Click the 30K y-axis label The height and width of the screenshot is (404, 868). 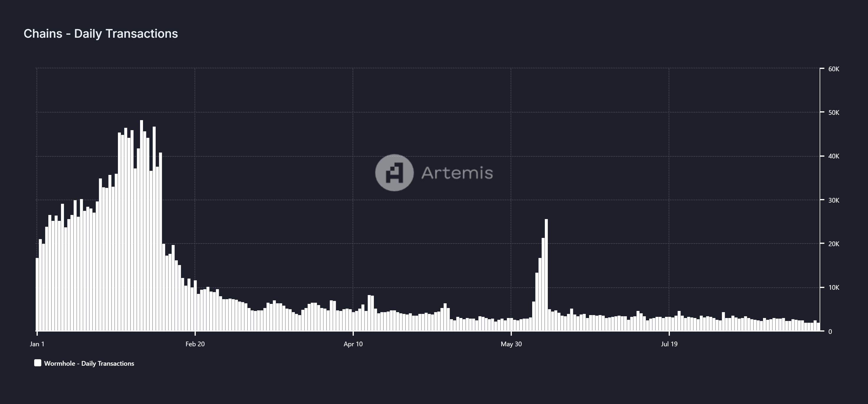click(834, 200)
